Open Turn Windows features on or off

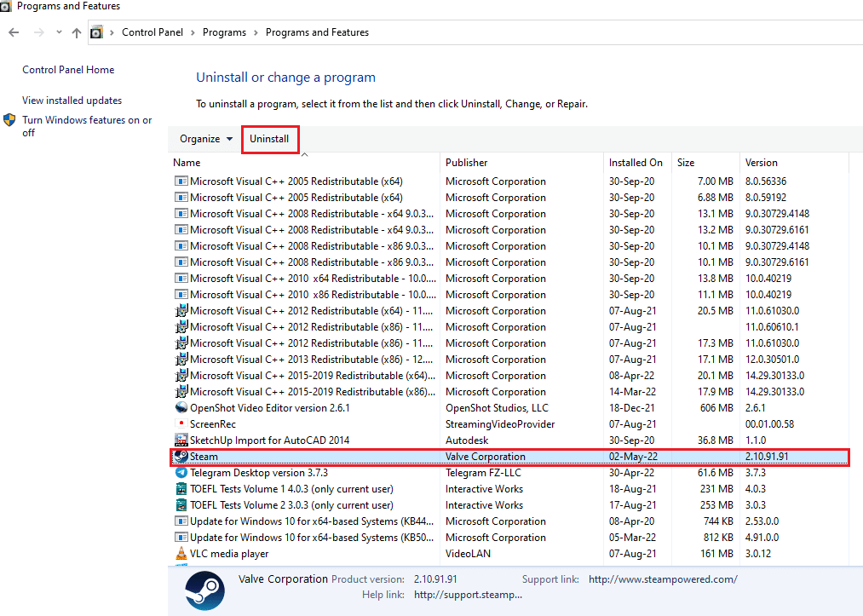[87, 126]
